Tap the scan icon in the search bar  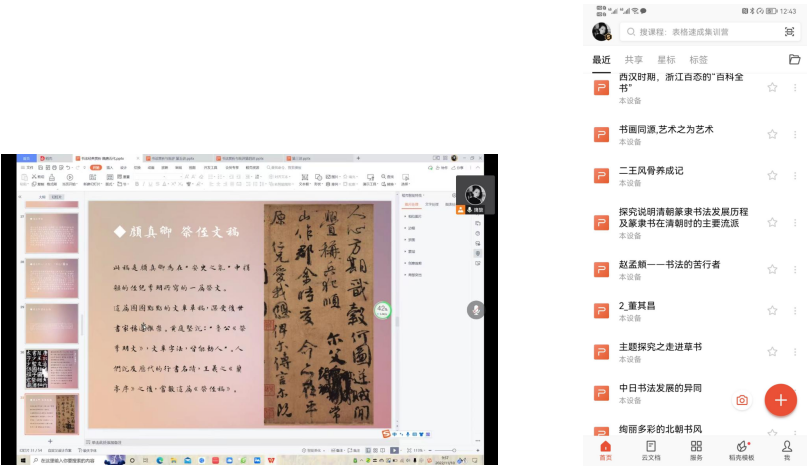coord(789,32)
